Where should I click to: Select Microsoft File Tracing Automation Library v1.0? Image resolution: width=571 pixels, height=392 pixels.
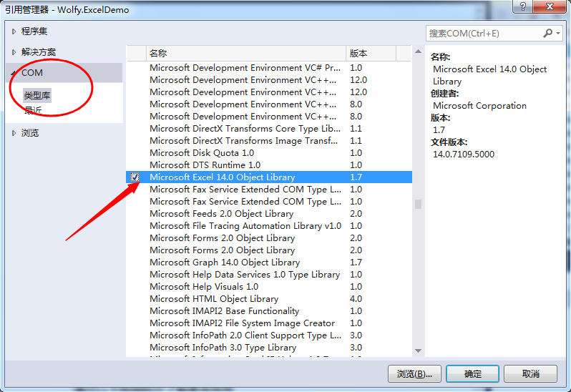coord(269,226)
